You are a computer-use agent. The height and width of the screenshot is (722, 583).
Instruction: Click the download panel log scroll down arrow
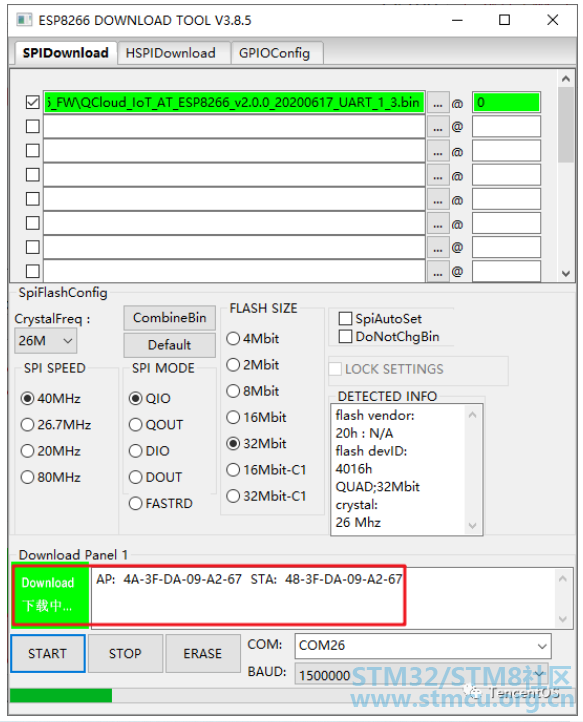point(563,619)
